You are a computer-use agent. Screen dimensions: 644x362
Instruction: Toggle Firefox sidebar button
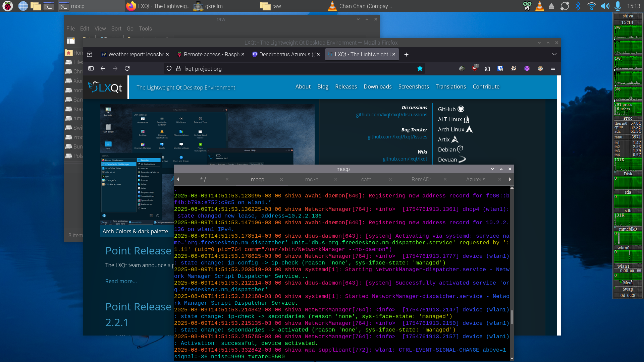[x=91, y=68]
